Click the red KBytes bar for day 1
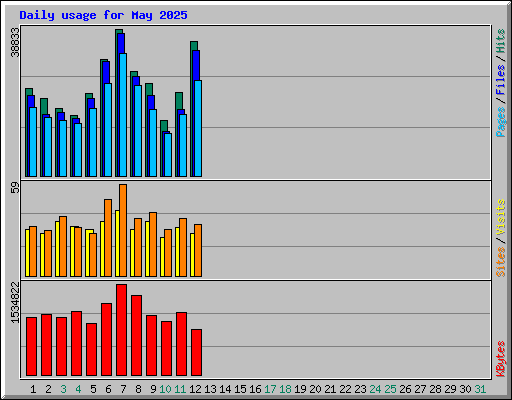Image resolution: width=512 pixels, height=400 pixels. [x=31, y=346]
